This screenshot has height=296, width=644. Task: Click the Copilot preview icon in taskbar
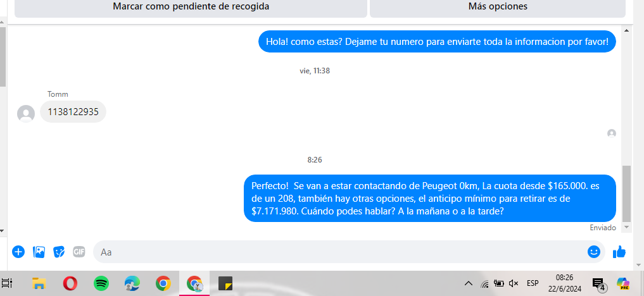623,283
